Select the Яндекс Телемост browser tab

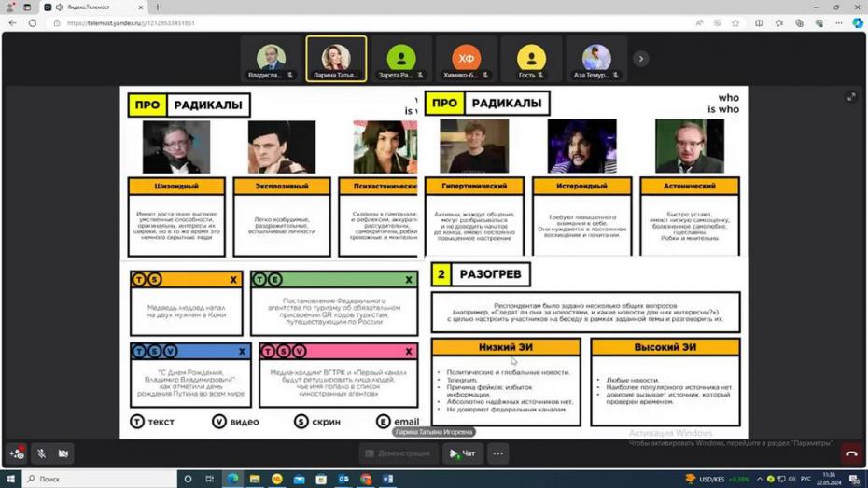[93, 7]
